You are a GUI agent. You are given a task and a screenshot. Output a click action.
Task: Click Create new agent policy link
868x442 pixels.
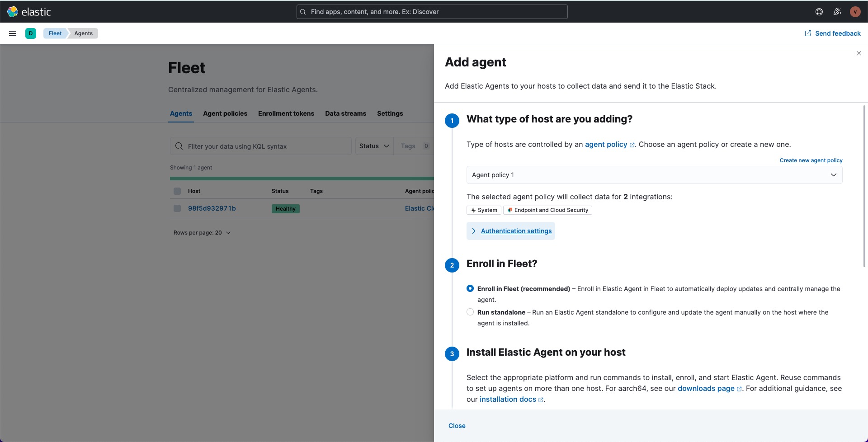(811, 160)
